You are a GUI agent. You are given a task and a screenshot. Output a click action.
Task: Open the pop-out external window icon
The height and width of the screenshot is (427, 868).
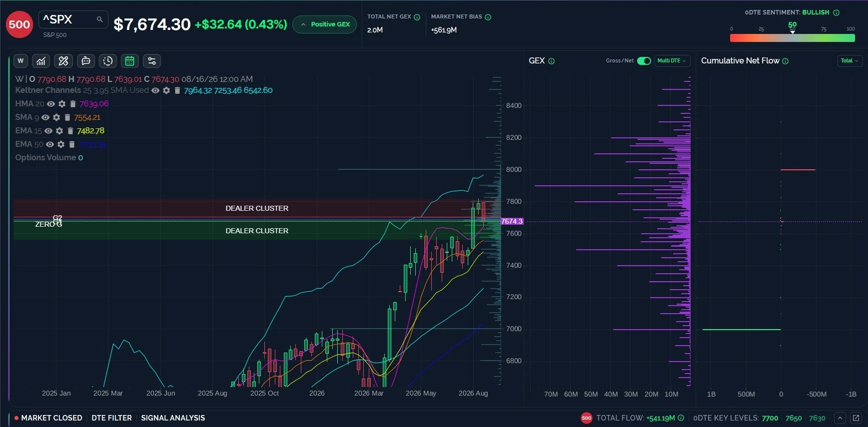coord(856,418)
